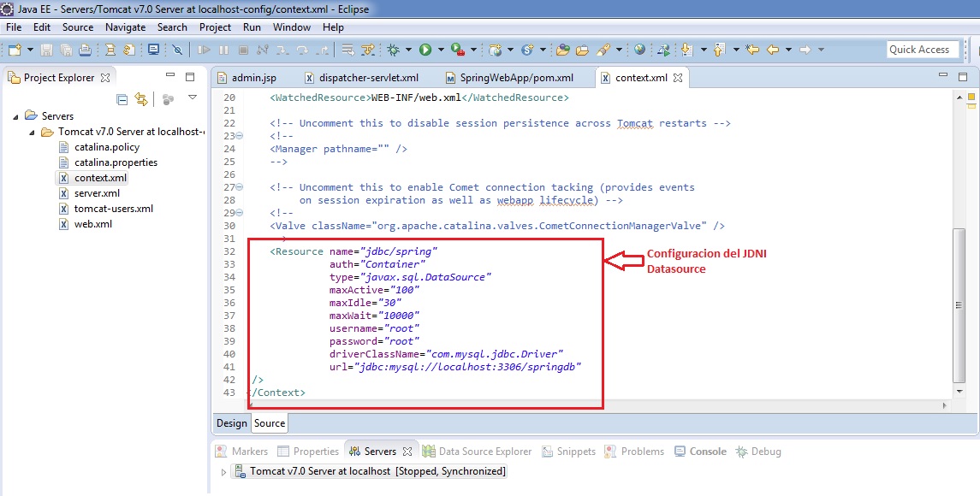Open the Source menu
The height and width of the screenshot is (496, 980).
coord(78,27)
